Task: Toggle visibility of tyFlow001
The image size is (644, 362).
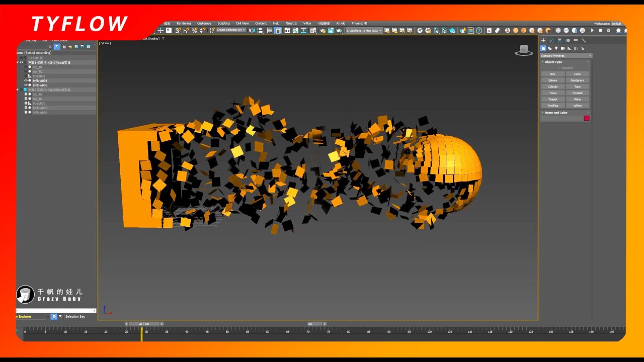Action: coord(26,80)
